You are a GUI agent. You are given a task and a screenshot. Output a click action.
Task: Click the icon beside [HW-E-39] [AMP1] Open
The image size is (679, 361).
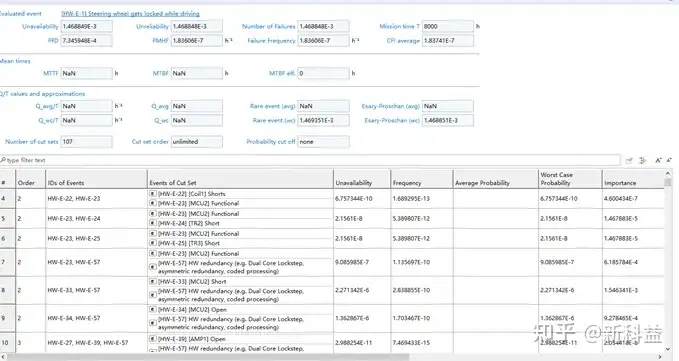pos(152,338)
